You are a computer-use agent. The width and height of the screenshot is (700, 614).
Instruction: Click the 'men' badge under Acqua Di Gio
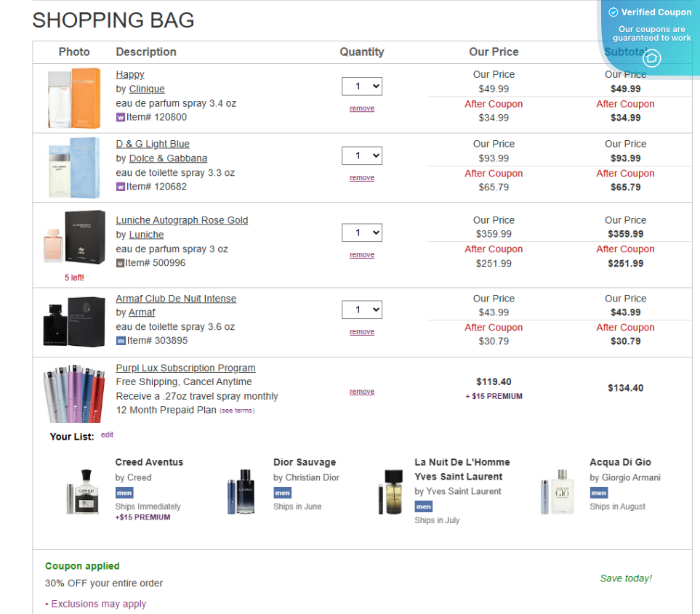[x=598, y=493]
